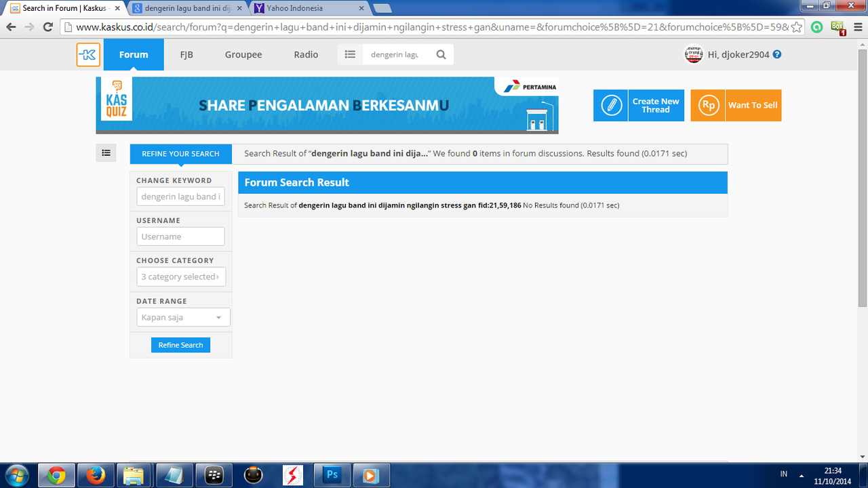Open BlackBerry app from taskbar
This screenshot has height=488, width=868.
[x=214, y=475]
